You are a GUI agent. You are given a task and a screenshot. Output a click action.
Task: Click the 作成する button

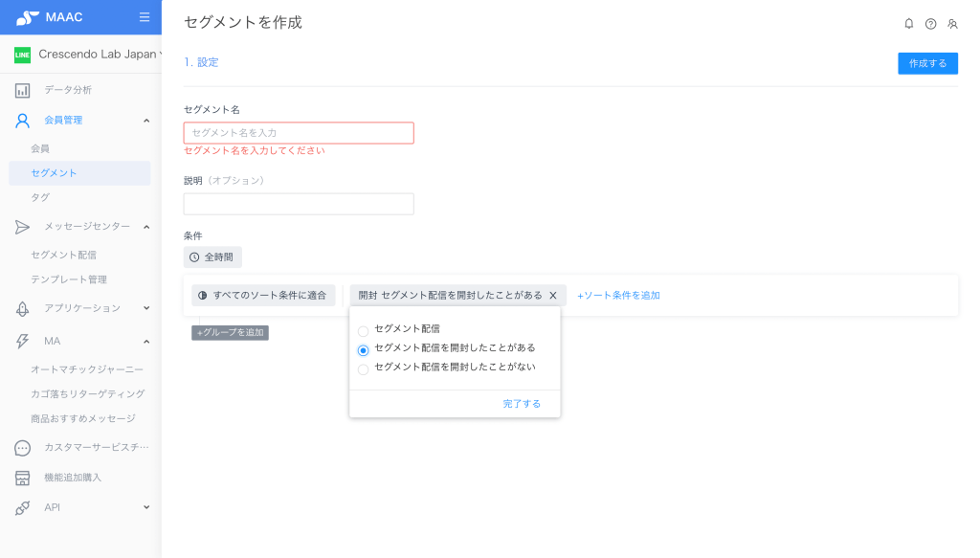[927, 64]
